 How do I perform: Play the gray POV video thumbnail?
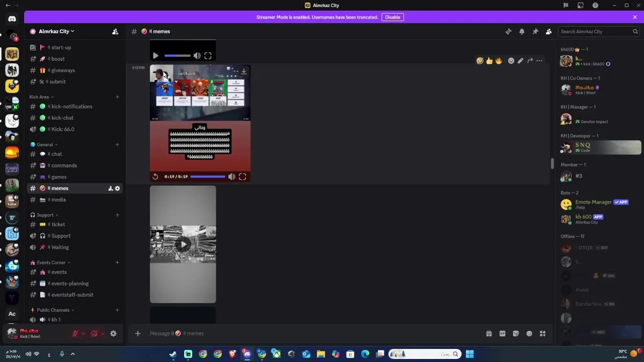pos(183,244)
